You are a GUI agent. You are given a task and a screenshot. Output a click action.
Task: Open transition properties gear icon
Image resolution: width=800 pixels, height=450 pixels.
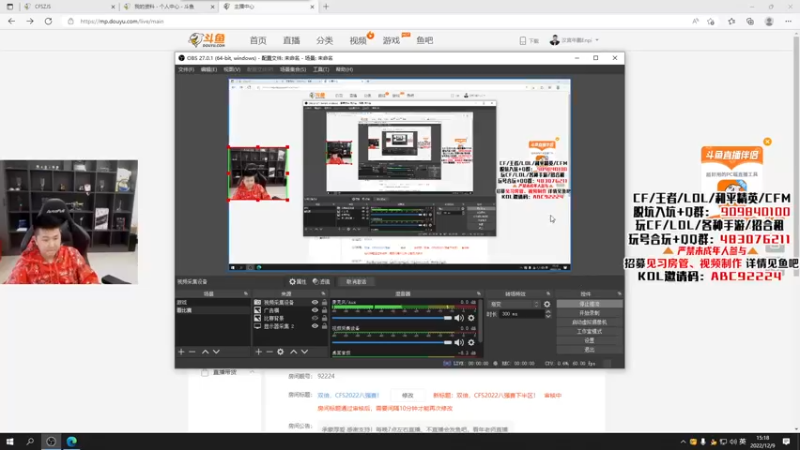547,304
